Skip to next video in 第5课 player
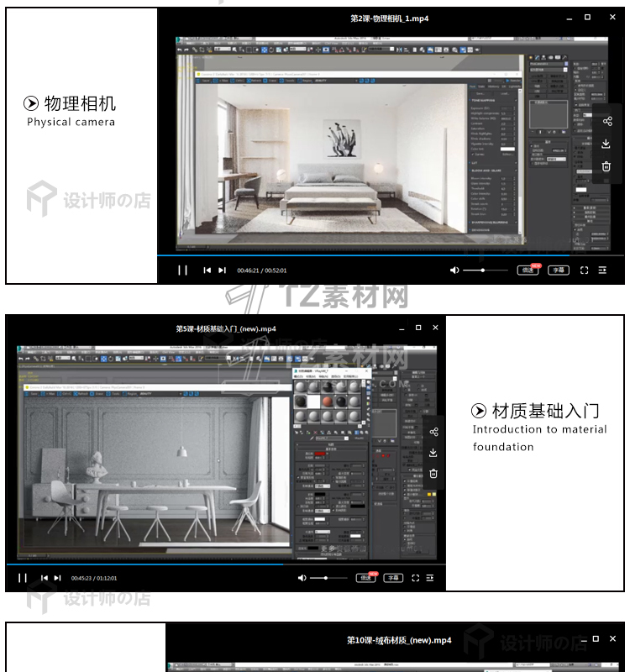 coord(57,578)
